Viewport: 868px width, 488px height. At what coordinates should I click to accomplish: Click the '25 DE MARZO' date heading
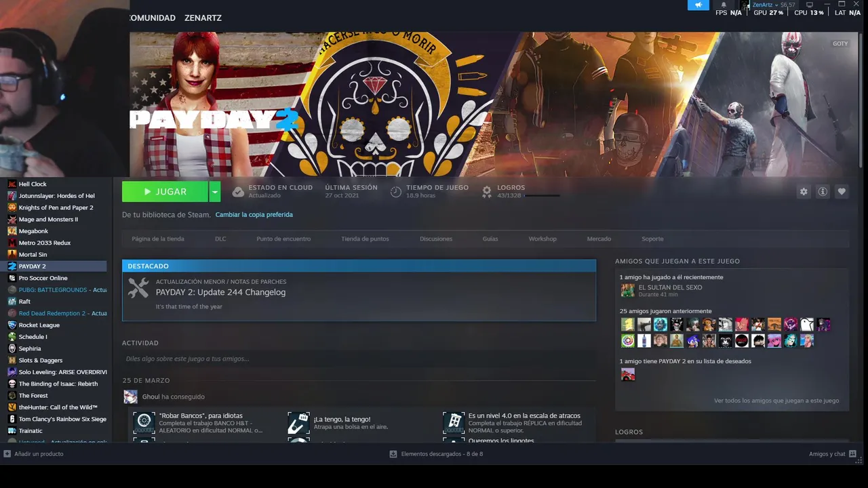(146, 380)
